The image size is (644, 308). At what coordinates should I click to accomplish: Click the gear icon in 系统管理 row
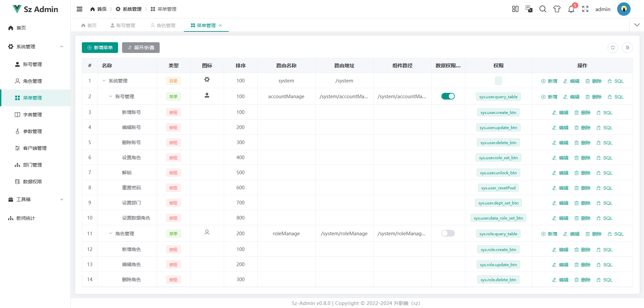pos(207,79)
